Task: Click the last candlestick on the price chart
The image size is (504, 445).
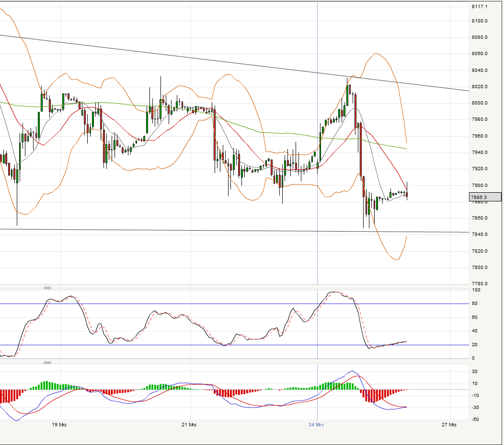Action: click(407, 193)
